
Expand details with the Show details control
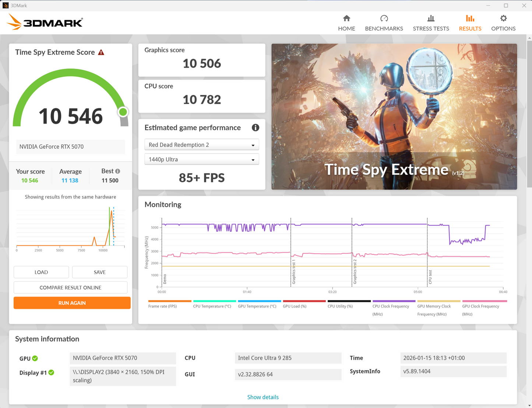pyautogui.click(x=263, y=397)
